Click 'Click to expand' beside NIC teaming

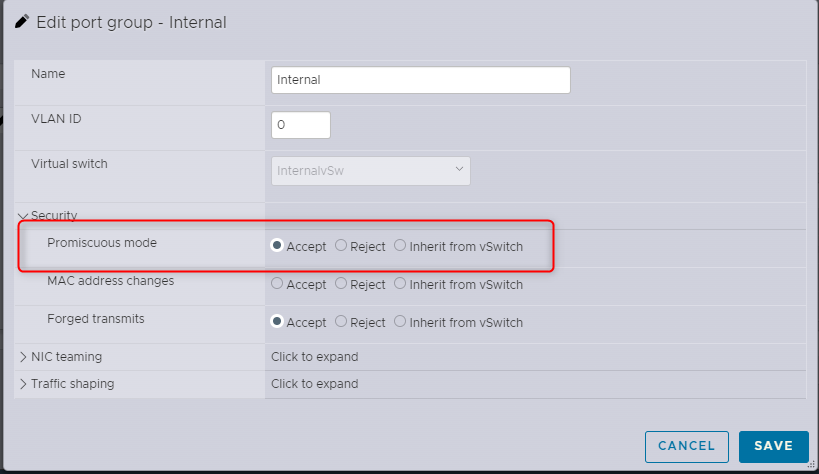314,357
